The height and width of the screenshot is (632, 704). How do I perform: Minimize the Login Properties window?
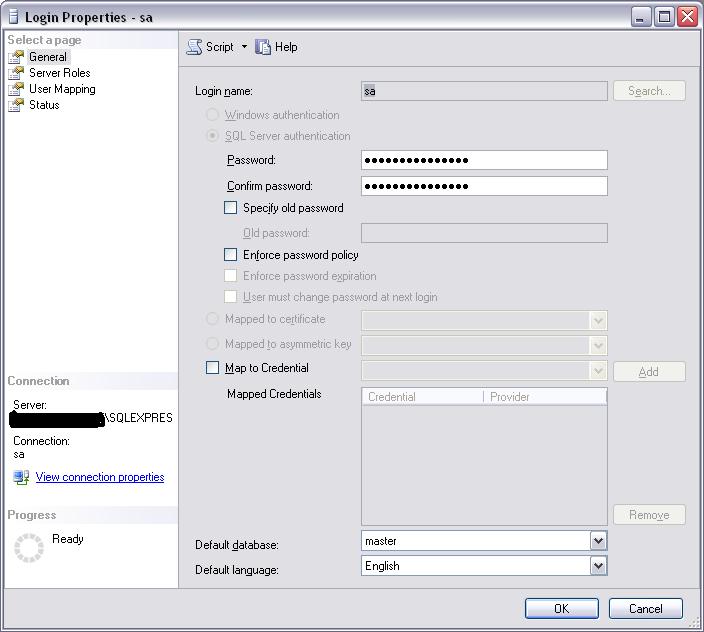(x=641, y=17)
